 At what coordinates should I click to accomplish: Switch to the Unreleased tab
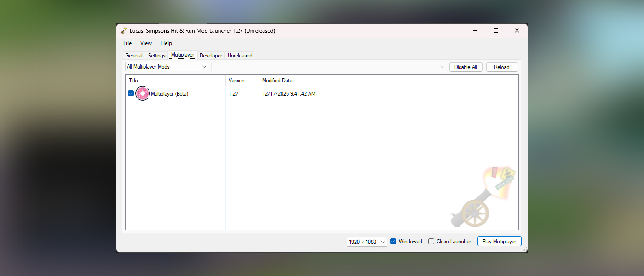point(240,55)
